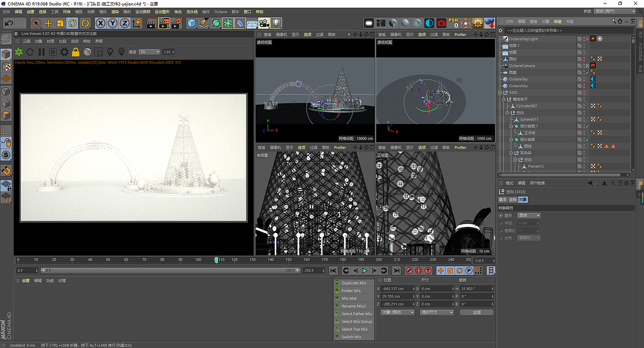The image size is (644, 348).
Task: Open the 启动 (用户) layout dropdown
Action: pos(615,11)
